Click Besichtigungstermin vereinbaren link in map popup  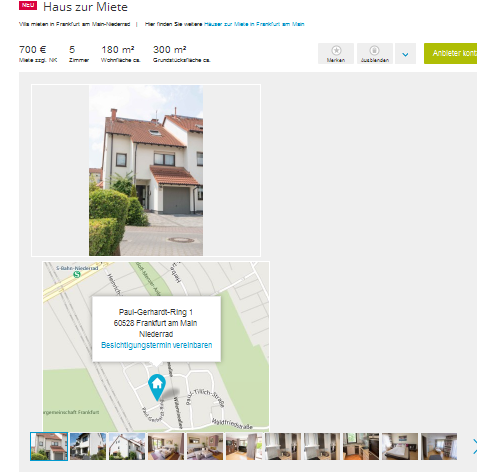tap(156, 345)
